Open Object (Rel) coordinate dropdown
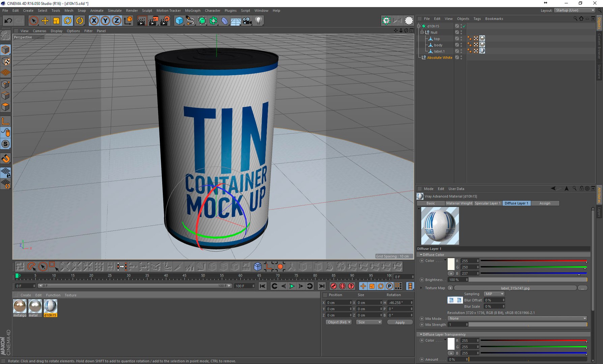Image resolution: width=603 pixels, height=364 pixels. click(339, 322)
